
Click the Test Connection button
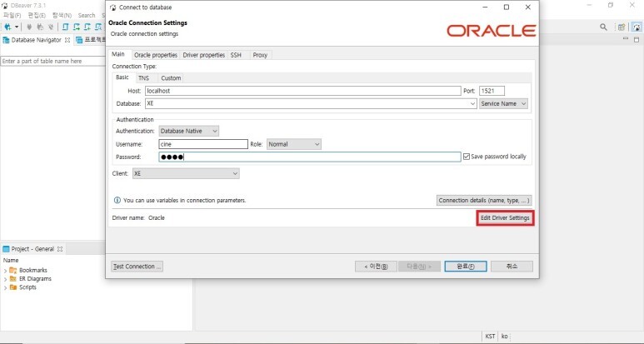coord(137,267)
